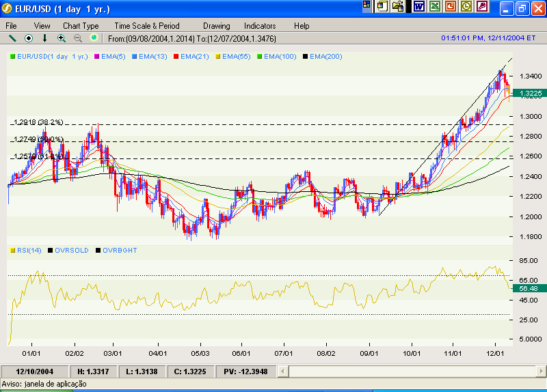Expand the Indicators menu
This screenshot has height=392, width=547.
[260, 25]
